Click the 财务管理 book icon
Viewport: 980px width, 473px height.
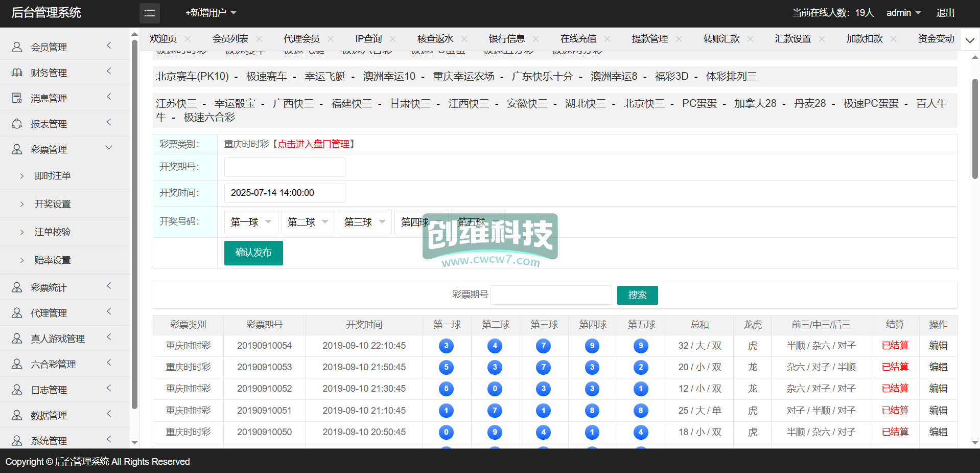coord(17,73)
